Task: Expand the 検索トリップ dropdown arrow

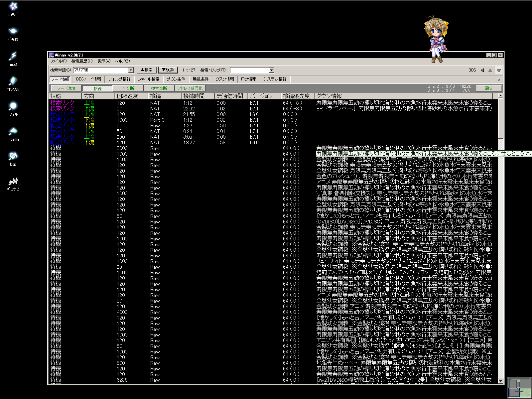Action: click(271, 70)
